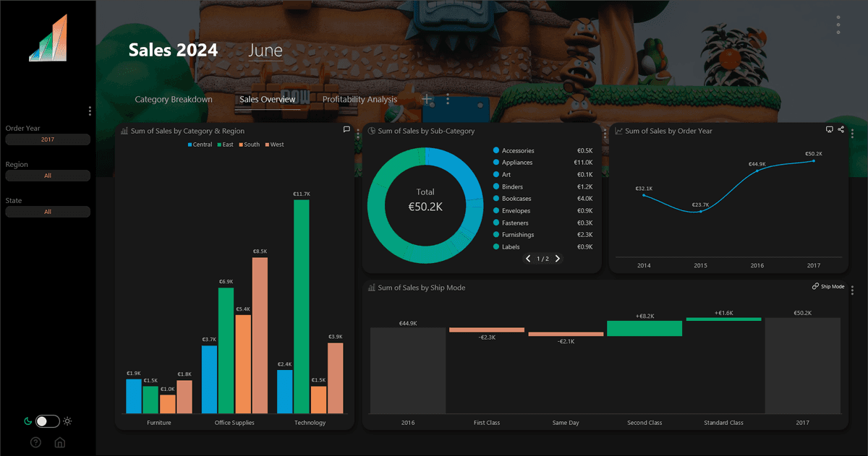Toggle the West region legend item

point(274,145)
